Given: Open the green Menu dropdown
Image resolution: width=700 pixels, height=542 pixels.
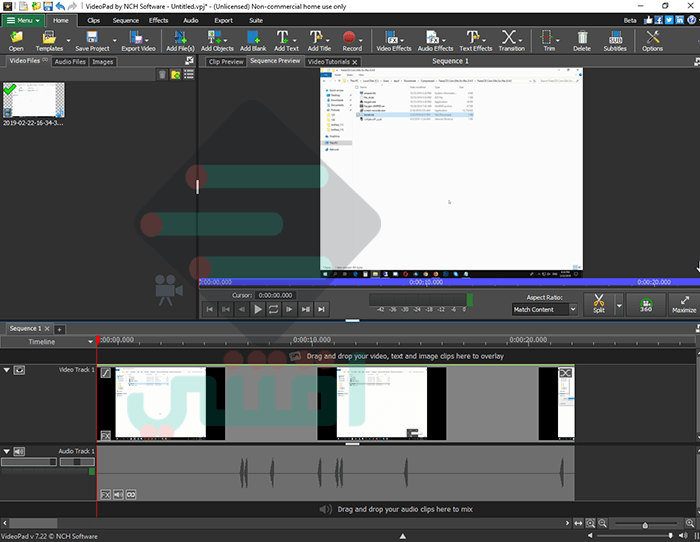Looking at the screenshot, I should (x=22, y=20).
